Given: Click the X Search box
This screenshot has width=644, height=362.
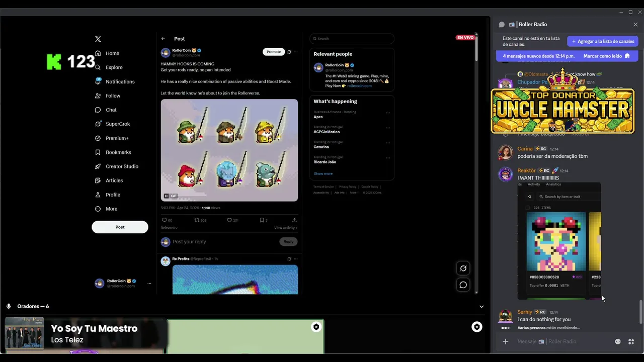Looking at the screenshot, I should click(352, 39).
